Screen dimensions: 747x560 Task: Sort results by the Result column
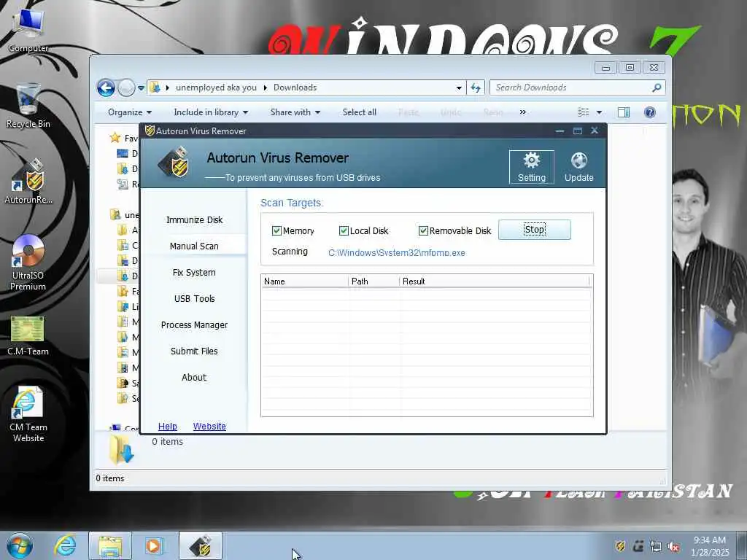click(x=495, y=281)
